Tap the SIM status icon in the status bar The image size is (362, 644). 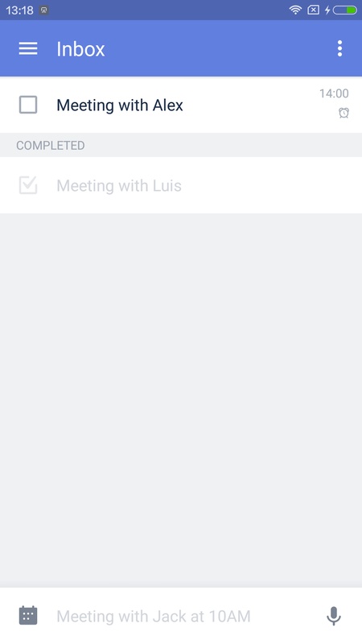click(x=313, y=10)
